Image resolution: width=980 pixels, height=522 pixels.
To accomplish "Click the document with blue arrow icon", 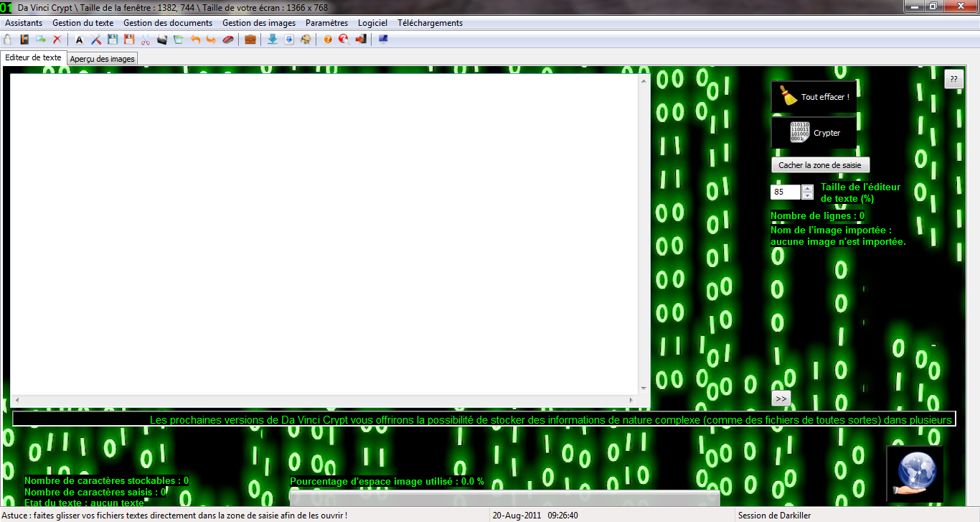I will pos(289,39).
